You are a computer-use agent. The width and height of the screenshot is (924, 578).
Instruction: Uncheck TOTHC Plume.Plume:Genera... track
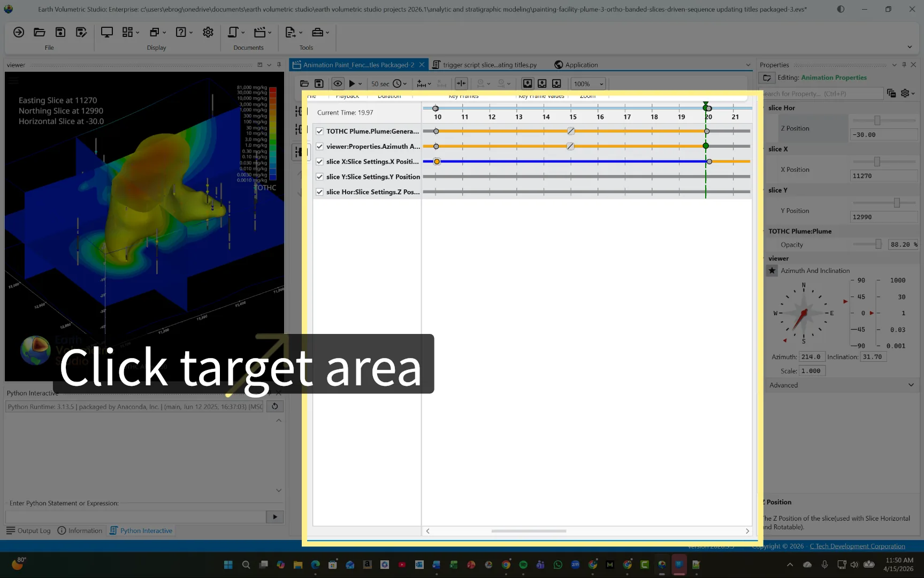click(319, 131)
